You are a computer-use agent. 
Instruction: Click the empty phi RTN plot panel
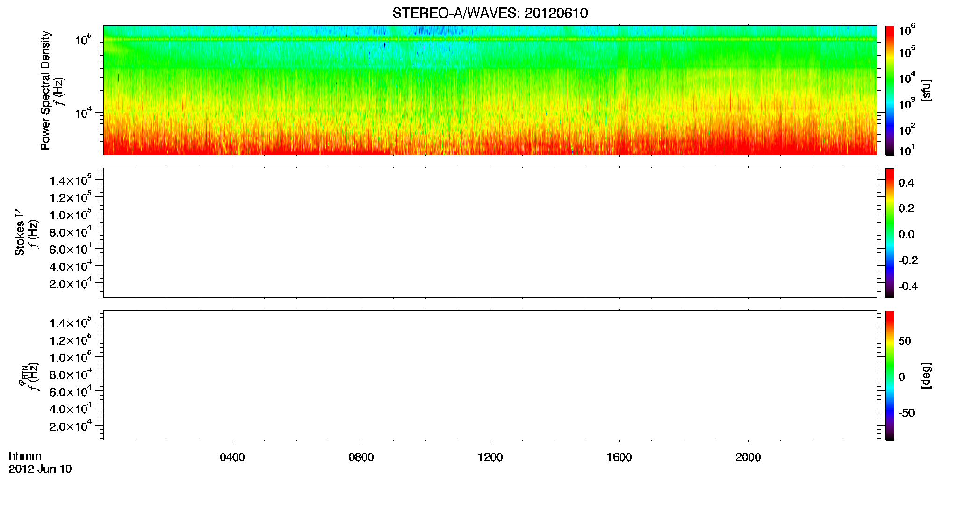pos(490,375)
